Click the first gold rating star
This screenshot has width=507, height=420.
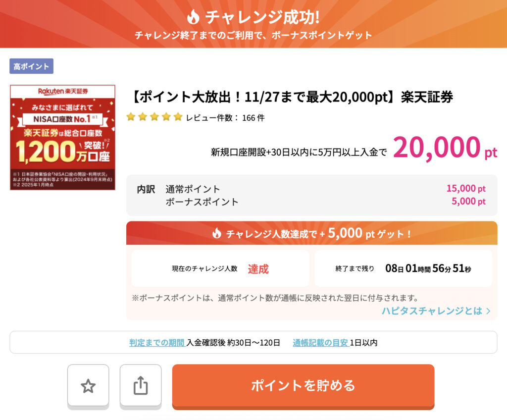pos(131,117)
